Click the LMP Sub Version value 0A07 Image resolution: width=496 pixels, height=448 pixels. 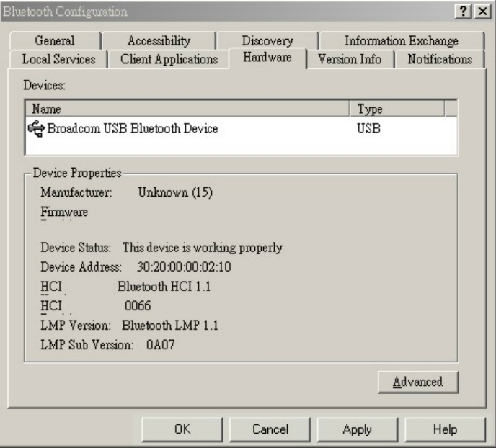(160, 345)
